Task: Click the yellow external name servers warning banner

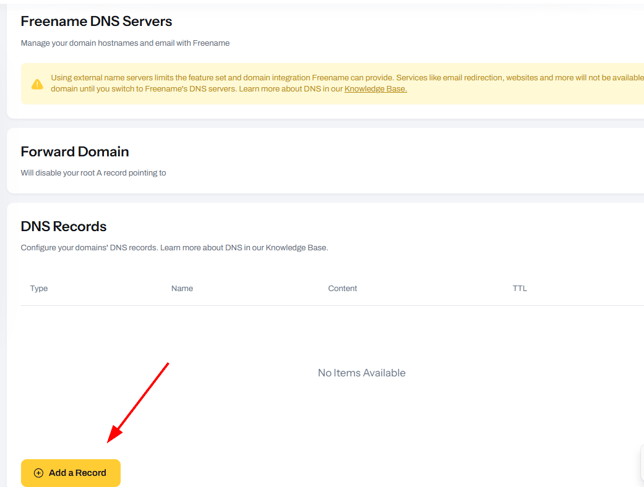Action: 330,83
